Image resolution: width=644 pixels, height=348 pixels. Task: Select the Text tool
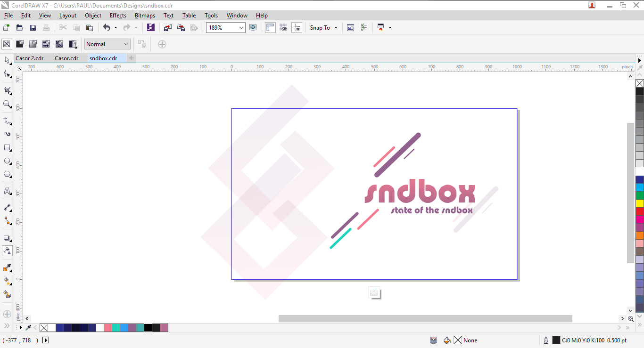(7, 191)
